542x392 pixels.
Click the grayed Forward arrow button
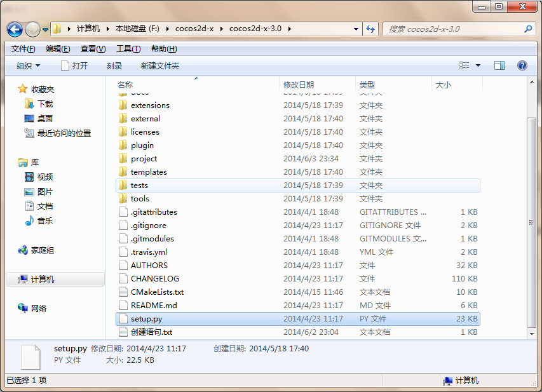click(33, 29)
